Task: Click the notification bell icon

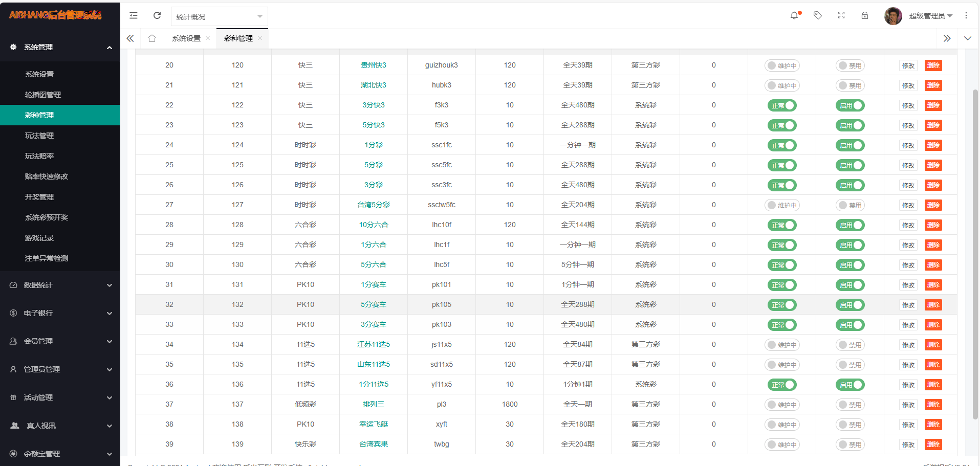Action: 794,15
